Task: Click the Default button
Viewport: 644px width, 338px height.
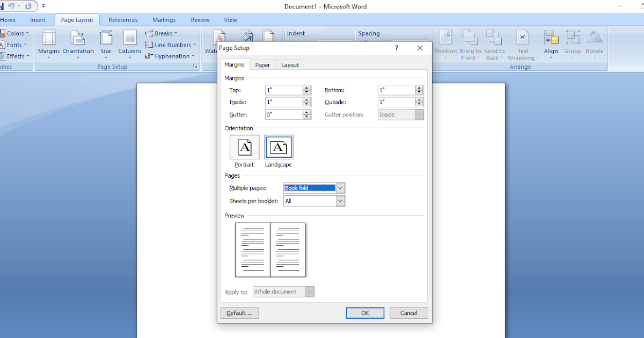Action: [239, 313]
